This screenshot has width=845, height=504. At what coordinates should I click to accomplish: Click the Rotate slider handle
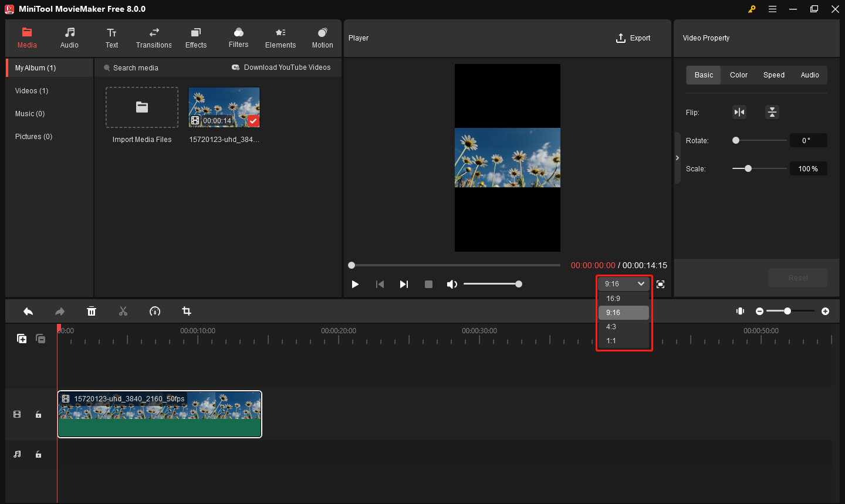736,140
